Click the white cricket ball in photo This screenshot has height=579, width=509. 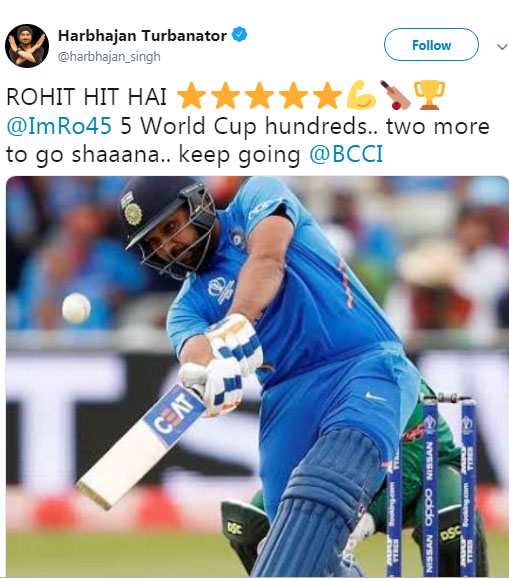point(76,308)
